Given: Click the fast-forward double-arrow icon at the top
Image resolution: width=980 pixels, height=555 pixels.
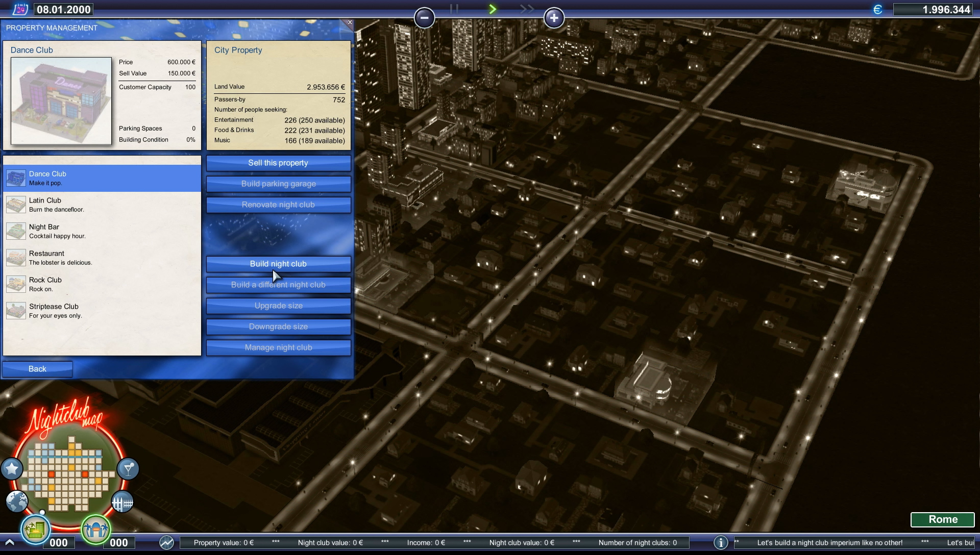Looking at the screenshot, I should (x=527, y=9).
